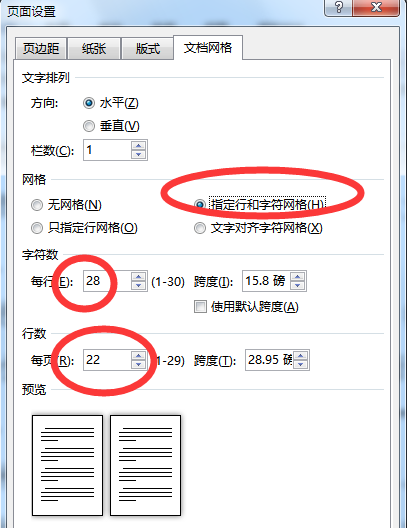Decrease line pitch 28.95 磅 spinner down
Screen dimensions: 407x528
[301, 365]
